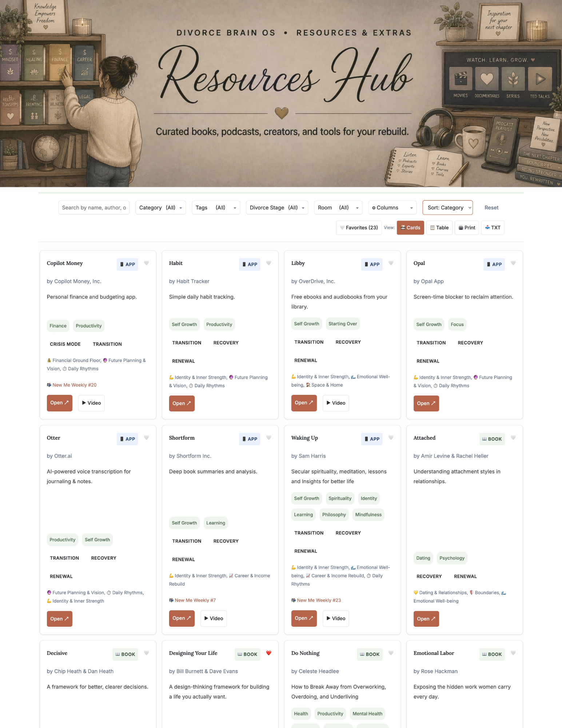Expand the Tags filter dropdown
The height and width of the screenshot is (728, 562).
(x=216, y=207)
